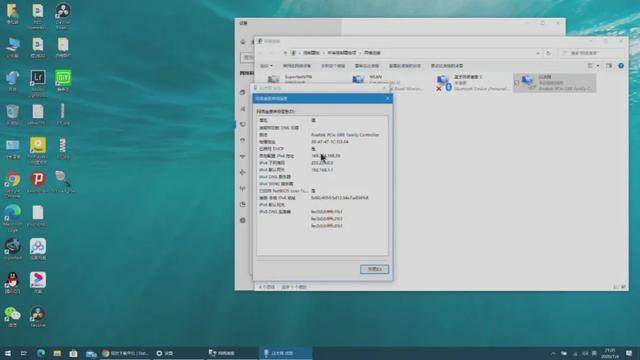Click the blue help icon in Network Connections

coord(621,66)
